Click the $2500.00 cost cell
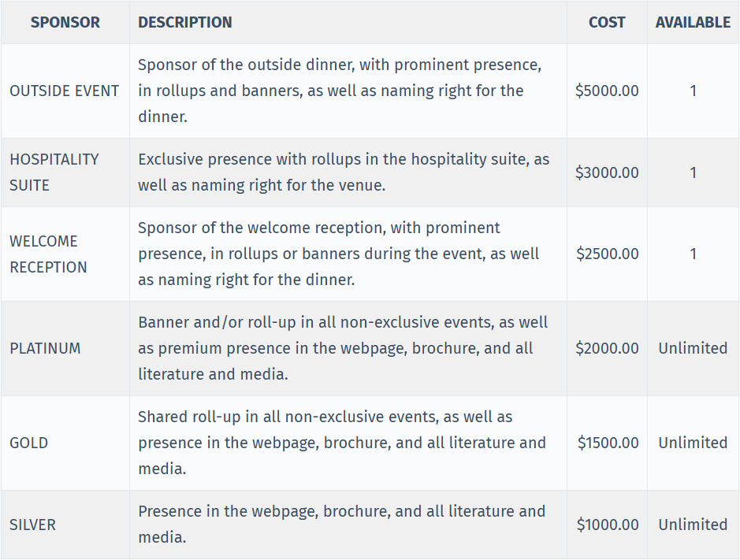This screenshot has width=740, height=560. point(607,254)
